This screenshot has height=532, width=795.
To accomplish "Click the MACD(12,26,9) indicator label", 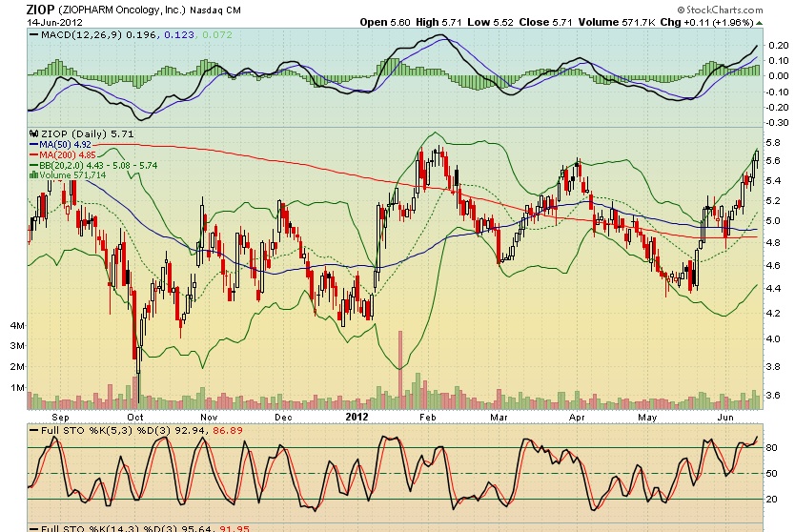I will click(x=82, y=34).
